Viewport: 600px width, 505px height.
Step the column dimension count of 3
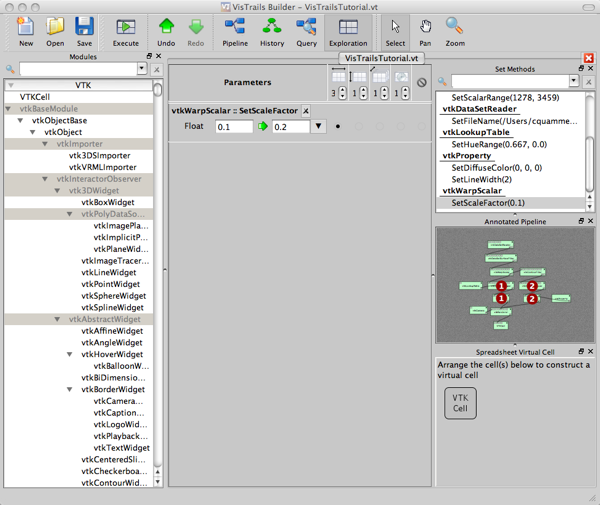(342, 93)
